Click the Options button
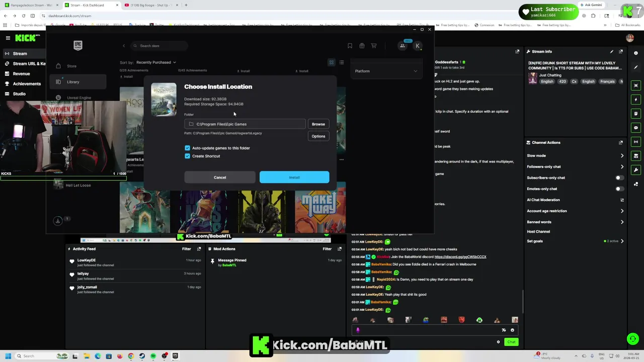Screen dimensions: 644x362 (318, 136)
